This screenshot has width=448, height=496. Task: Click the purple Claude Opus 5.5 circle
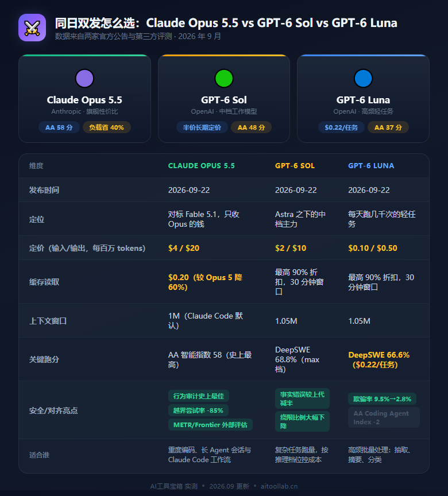point(84,78)
